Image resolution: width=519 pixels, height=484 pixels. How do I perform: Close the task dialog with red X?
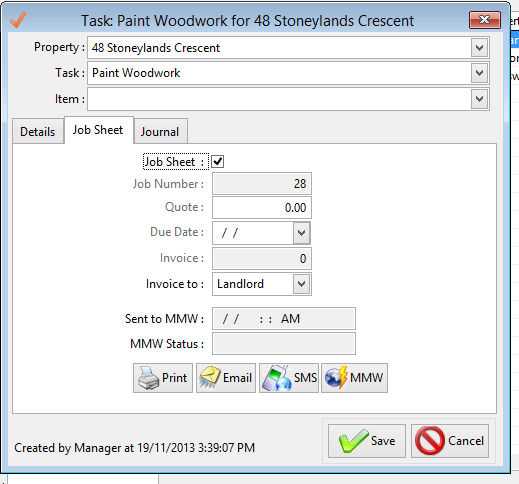click(x=485, y=20)
